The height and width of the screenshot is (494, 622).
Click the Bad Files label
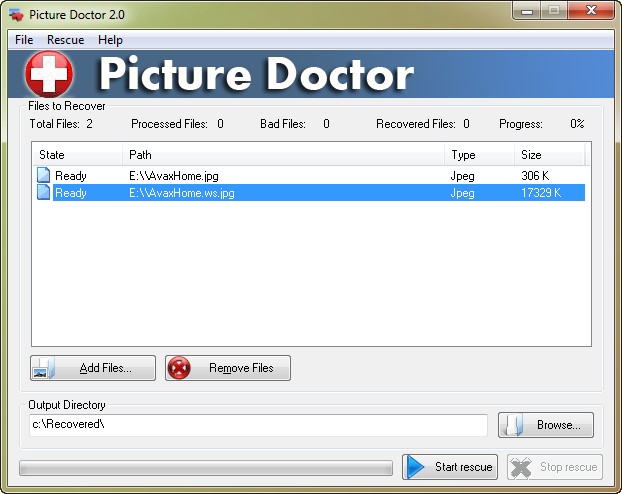pos(283,124)
